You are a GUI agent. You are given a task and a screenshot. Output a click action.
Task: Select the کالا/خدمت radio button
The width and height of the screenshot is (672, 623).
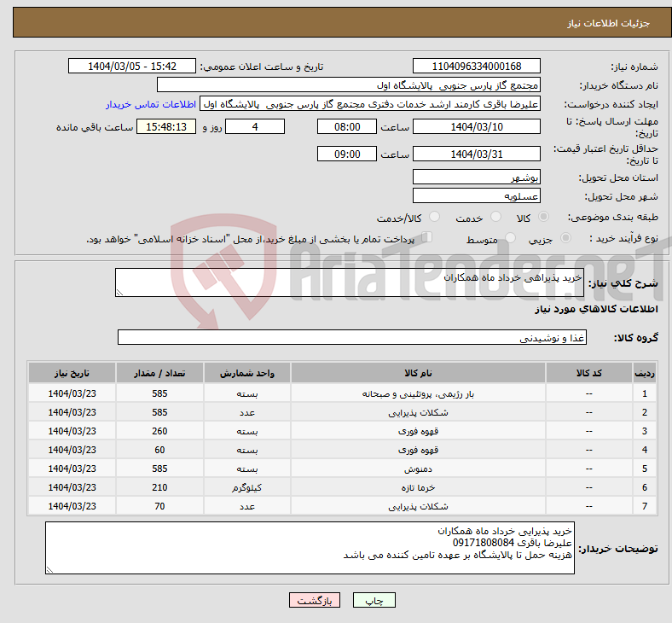pyautogui.click(x=434, y=217)
